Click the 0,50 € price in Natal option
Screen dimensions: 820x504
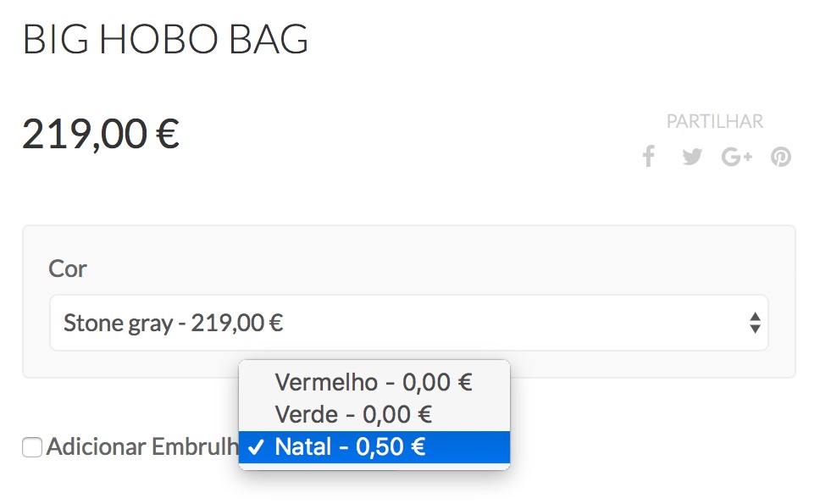391,447
